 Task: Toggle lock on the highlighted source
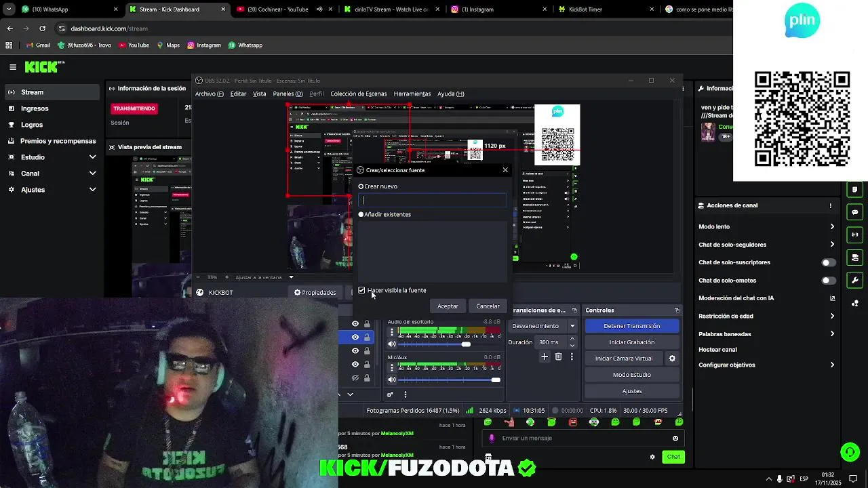(x=367, y=337)
